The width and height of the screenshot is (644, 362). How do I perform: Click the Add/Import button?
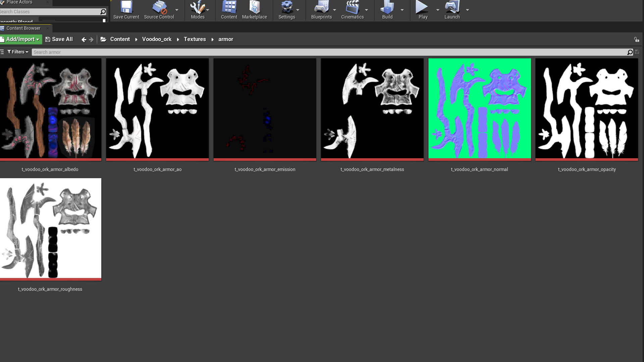pyautogui.click(x=20, y=39)
